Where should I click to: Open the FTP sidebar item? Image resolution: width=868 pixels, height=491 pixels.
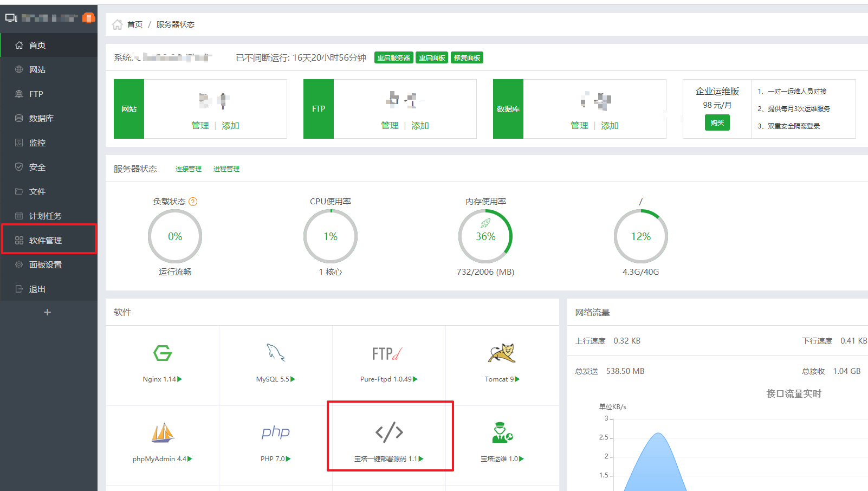pos(49,94)
